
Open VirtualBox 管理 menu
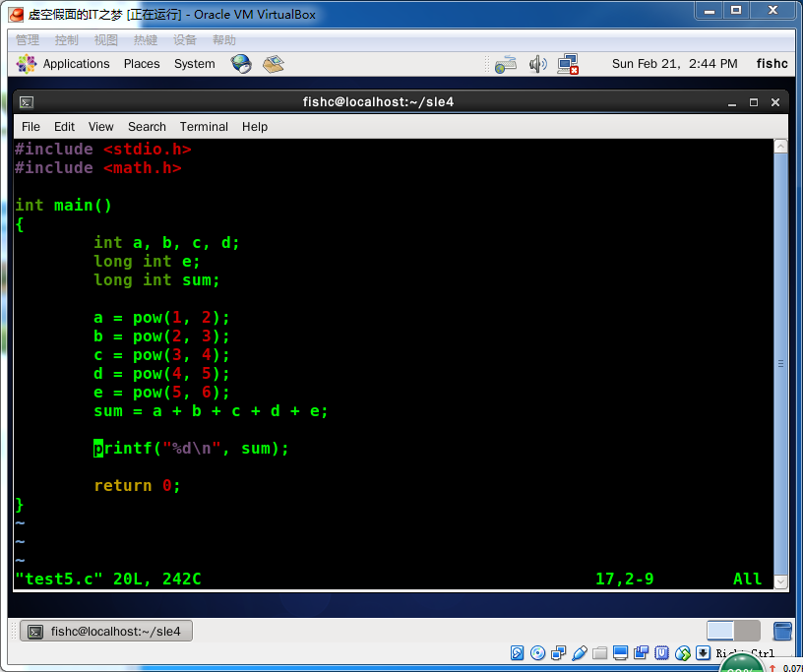pyautogui.click(x=28, y=40)
